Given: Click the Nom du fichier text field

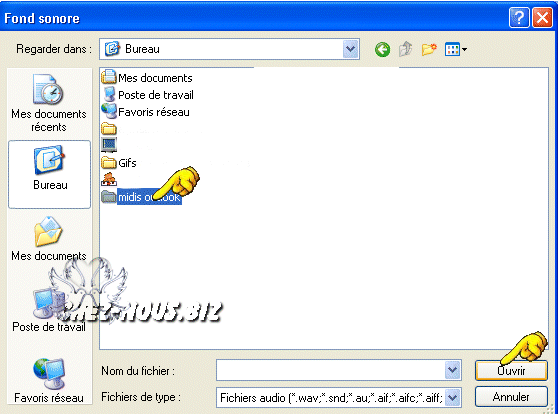Looking at the screenshot, I should click(x=330, y=370).
